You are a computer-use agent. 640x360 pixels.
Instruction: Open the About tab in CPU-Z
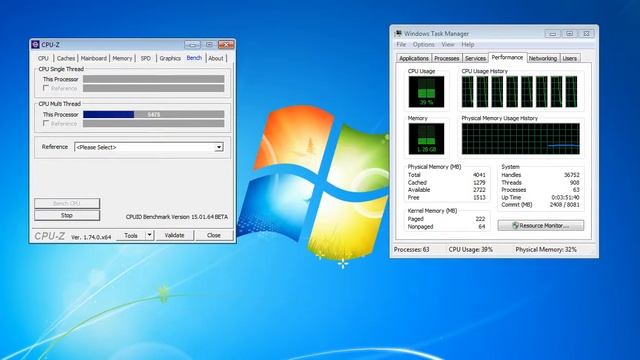[x=216, y=58]
